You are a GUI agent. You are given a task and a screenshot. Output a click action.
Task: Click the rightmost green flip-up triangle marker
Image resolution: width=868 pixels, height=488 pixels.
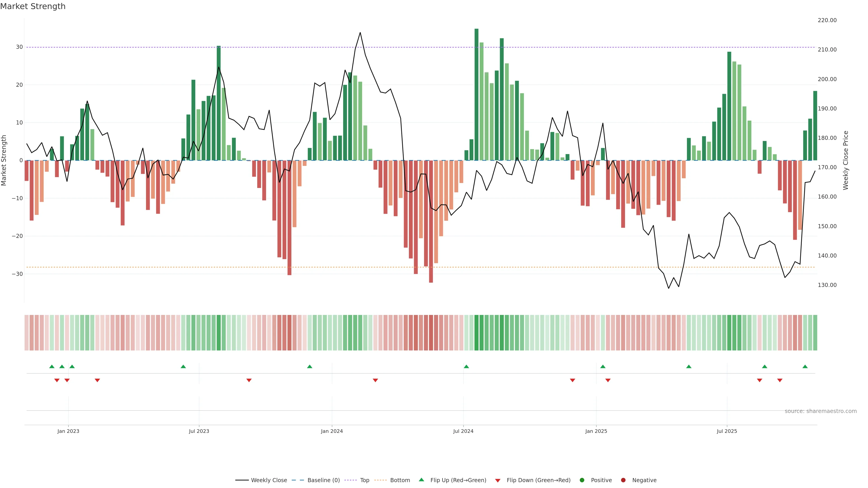805,366
